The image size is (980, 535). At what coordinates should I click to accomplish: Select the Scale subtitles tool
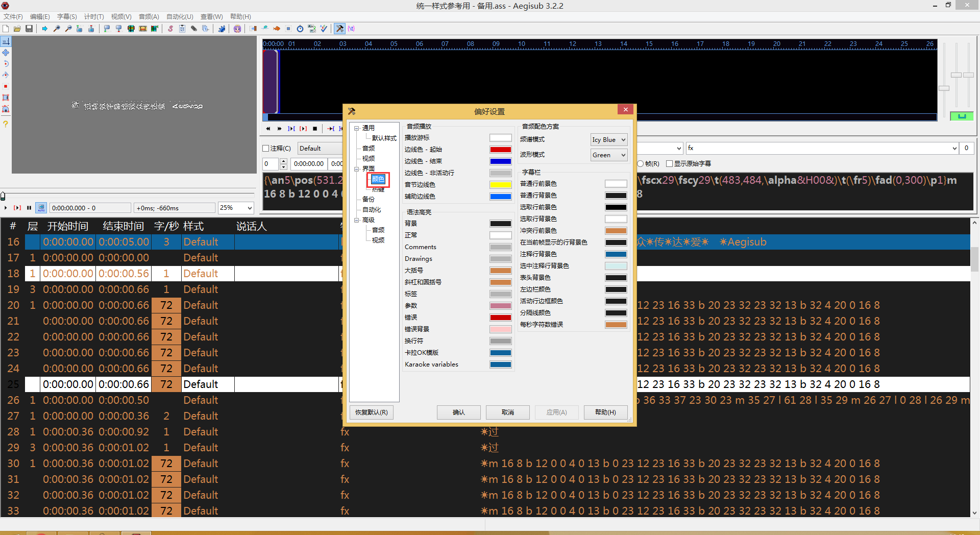[x=6, y=86]
